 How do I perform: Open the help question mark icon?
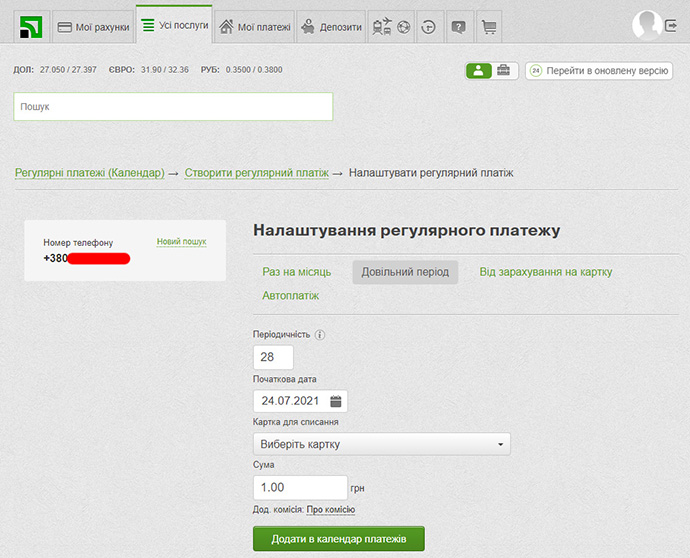[x=458, y=27]
